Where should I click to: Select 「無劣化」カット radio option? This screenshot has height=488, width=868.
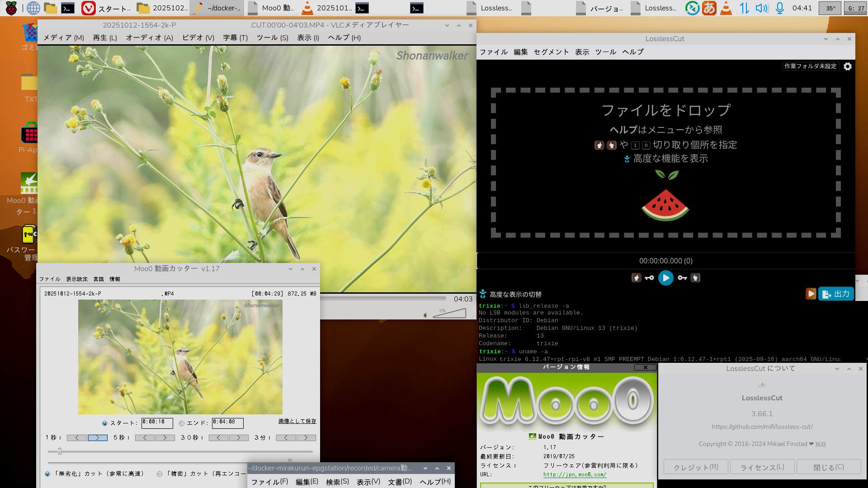(47, 474)
